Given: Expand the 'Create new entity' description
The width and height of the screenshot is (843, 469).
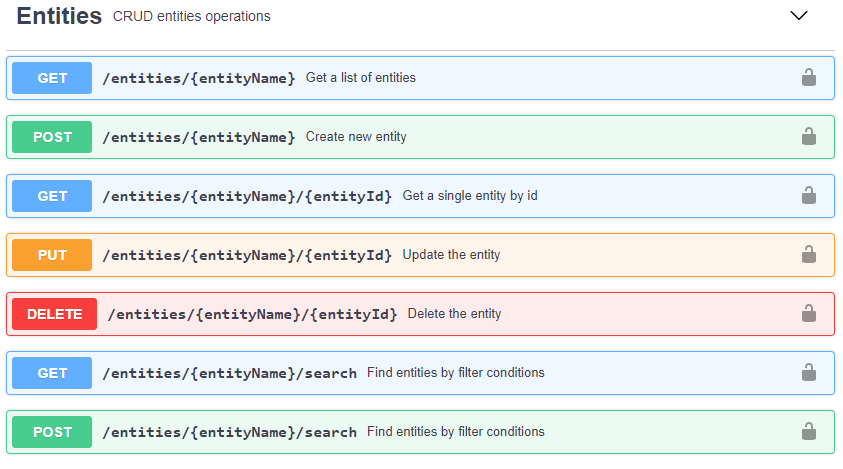Looking at the screenshot, I should tap(356, 137).
